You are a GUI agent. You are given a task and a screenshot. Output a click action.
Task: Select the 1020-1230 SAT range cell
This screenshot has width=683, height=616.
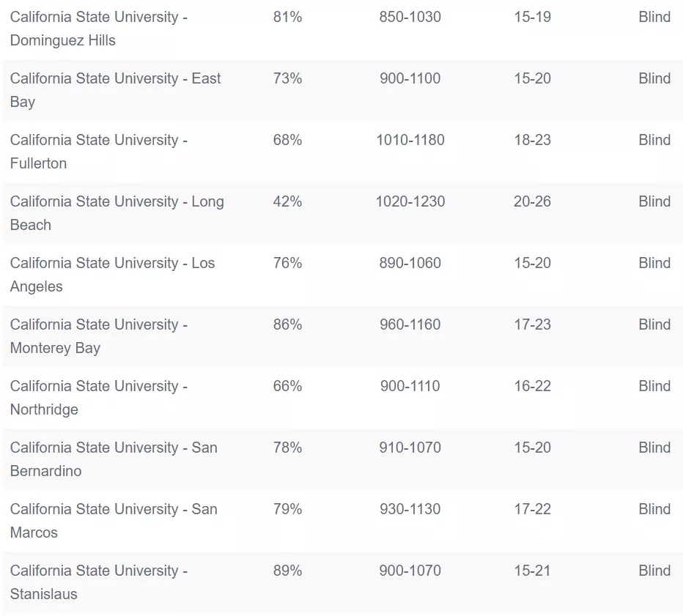coord(410,201)
